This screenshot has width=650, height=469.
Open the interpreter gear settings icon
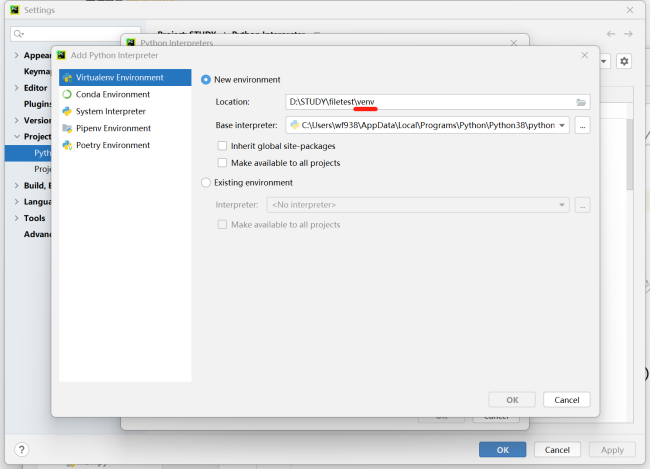[624, 61]
